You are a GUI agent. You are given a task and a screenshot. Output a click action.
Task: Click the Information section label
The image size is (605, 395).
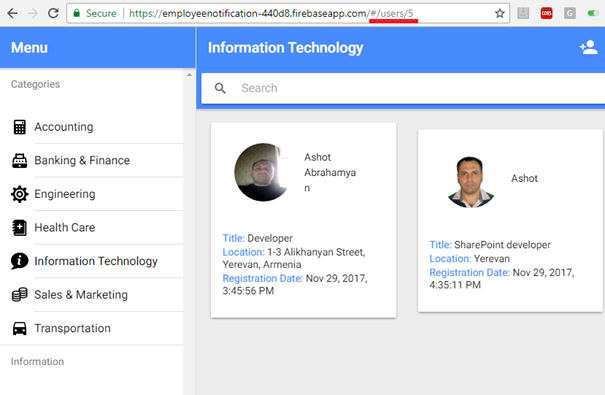37,361
